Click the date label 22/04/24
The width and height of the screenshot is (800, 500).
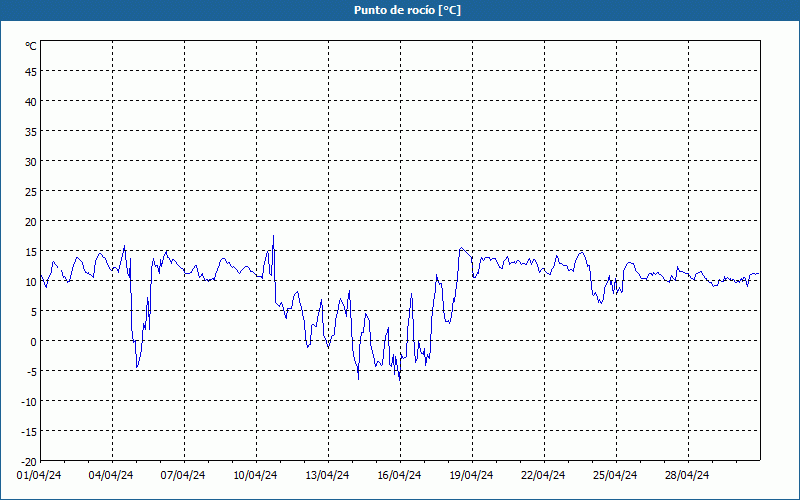tap(543, 475)
